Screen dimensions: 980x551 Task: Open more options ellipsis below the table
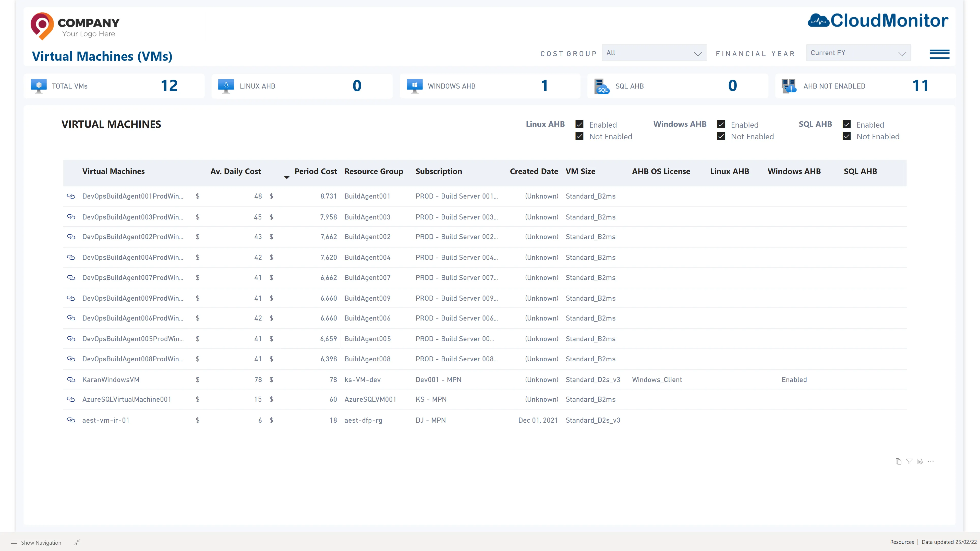(x=931, y=461)
